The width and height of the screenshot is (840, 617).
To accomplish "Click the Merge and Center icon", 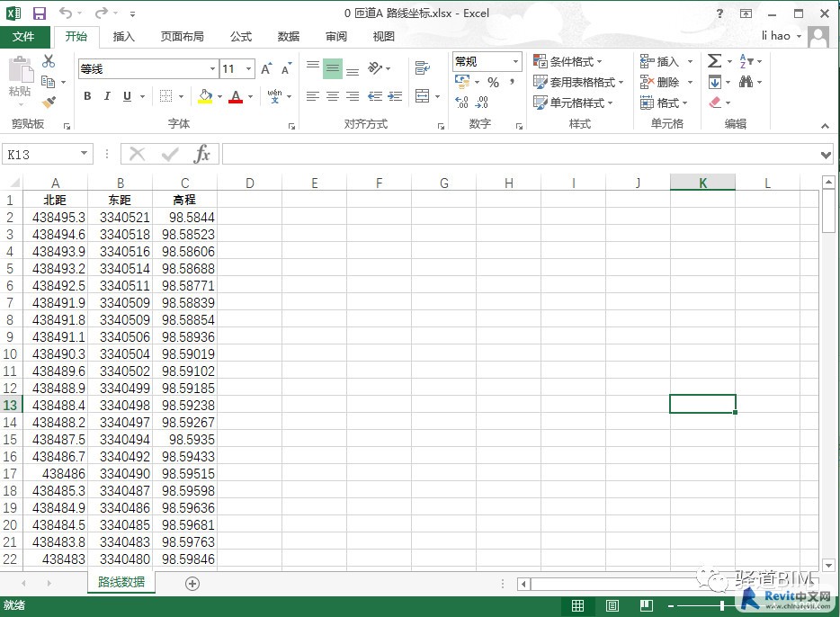I will [x=423, y=96].
